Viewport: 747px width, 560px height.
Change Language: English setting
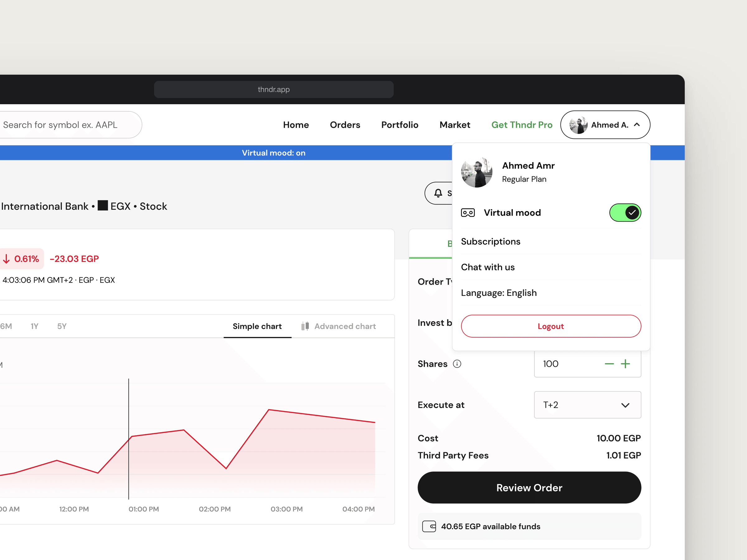(x=551, y=293)
